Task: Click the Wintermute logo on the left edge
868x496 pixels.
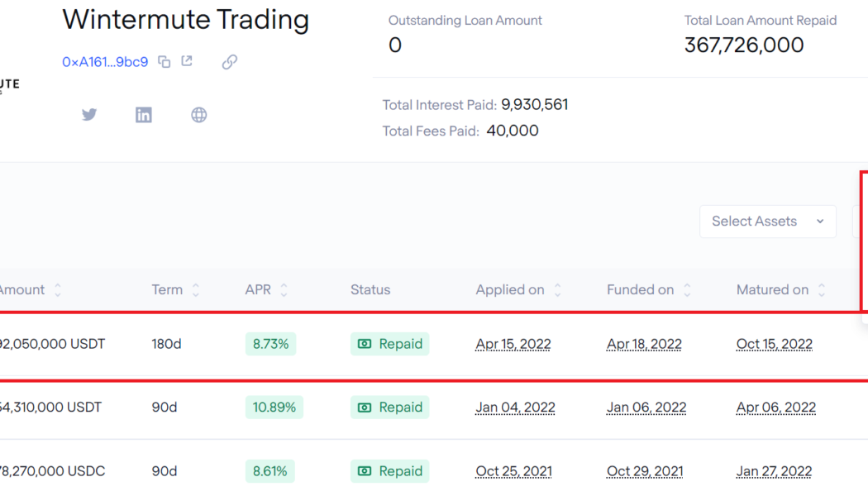Action: (8, 82)
